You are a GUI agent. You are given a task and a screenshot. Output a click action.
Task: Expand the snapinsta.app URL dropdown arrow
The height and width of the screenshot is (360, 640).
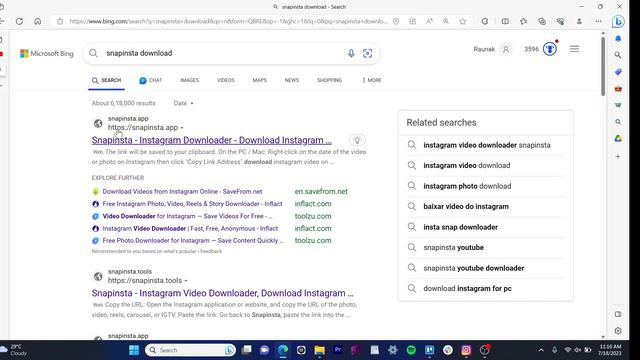182,128
